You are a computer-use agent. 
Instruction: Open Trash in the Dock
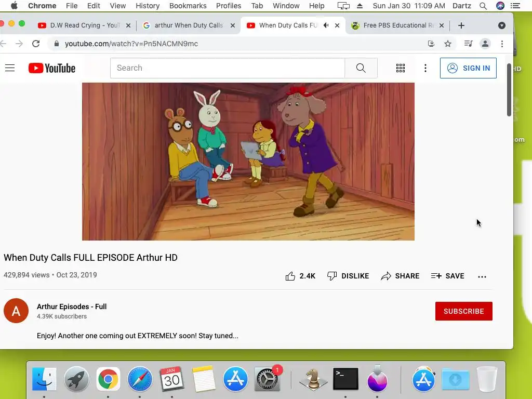487,379
